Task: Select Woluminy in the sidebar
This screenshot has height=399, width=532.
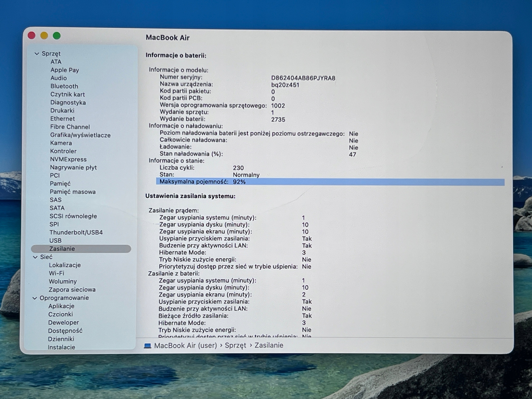Action: [63, 281]
